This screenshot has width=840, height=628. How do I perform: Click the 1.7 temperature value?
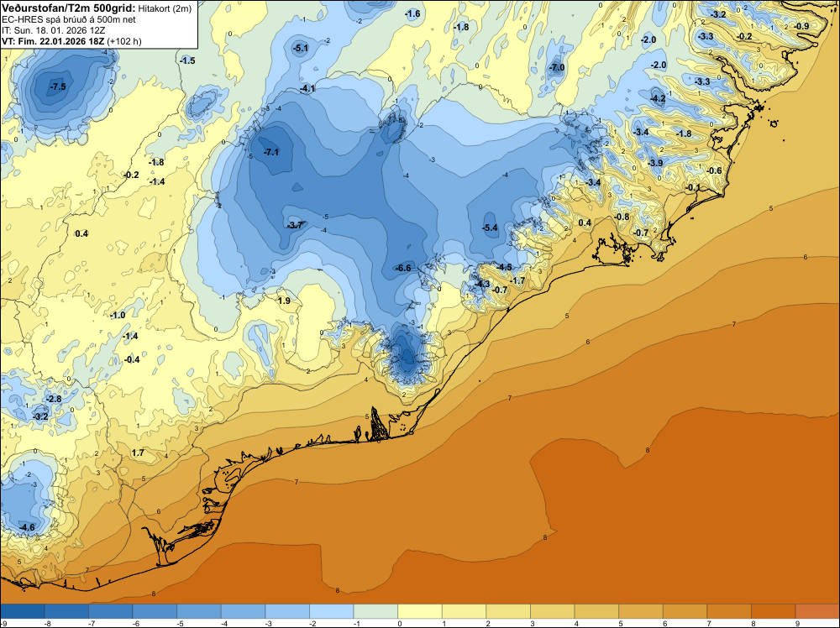[x=138, y=453]
